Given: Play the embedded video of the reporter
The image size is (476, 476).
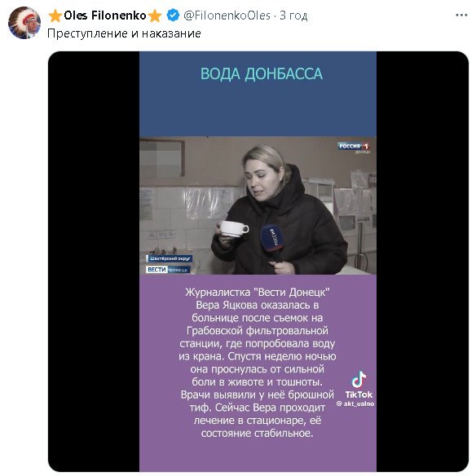Looking at the screenshot, I should coord(258,205).
